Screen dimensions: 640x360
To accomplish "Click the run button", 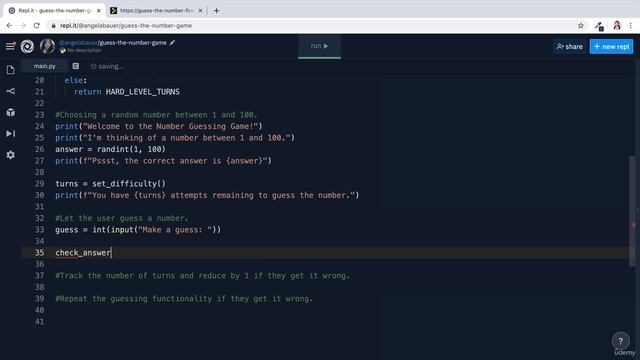I will (x=320, y=46).
